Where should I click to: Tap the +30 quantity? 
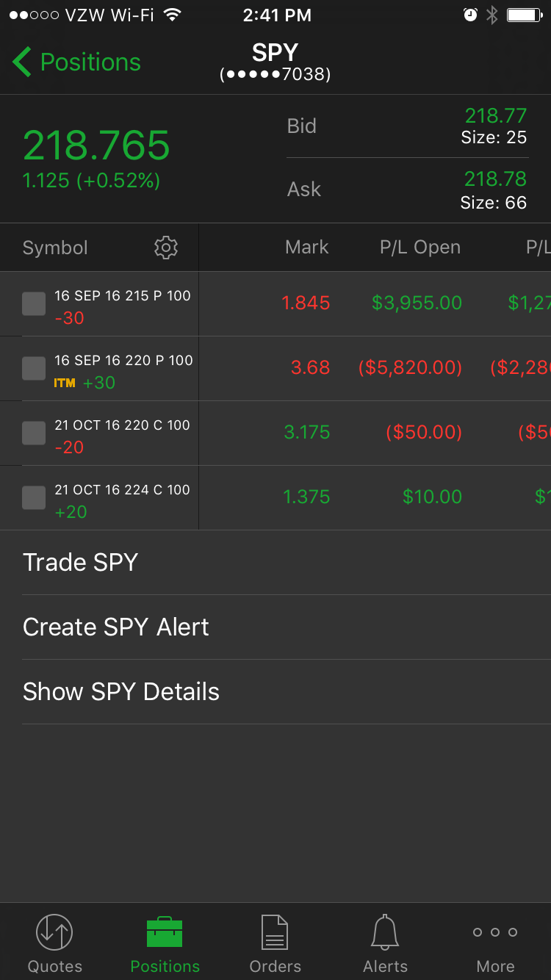(x=98, y=383)
